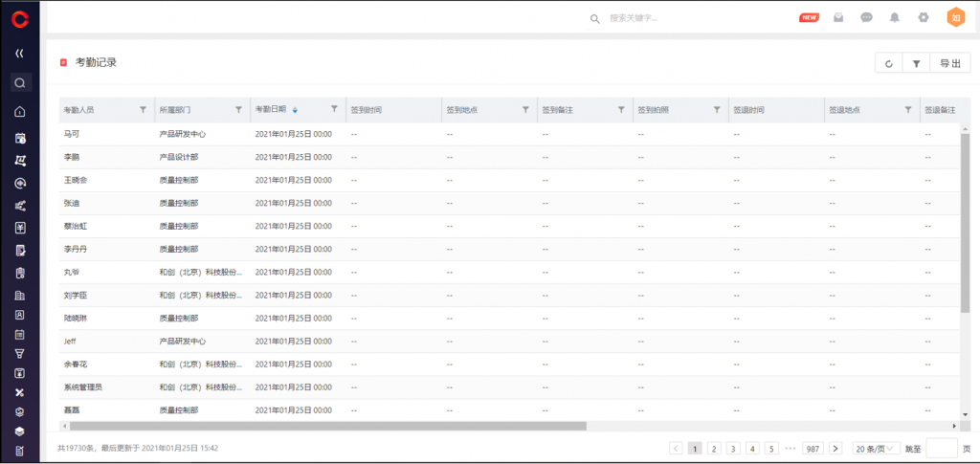
Task: Click the 导出 export button
Action: (x=949, y=63)
